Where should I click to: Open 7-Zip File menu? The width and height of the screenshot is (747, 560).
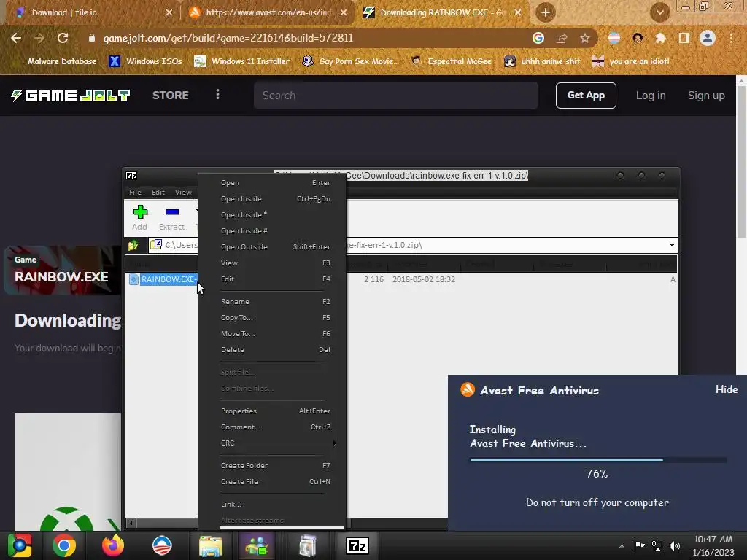[x=135, y=192]
